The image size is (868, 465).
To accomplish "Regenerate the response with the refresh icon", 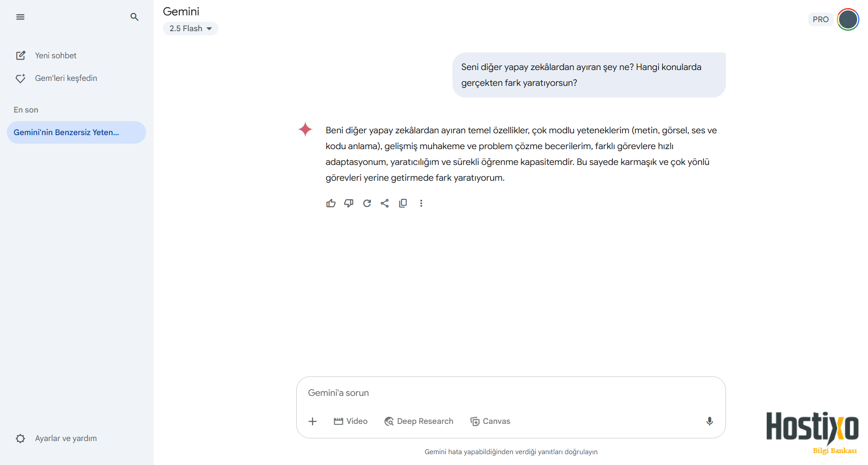I will pos(367,203).
